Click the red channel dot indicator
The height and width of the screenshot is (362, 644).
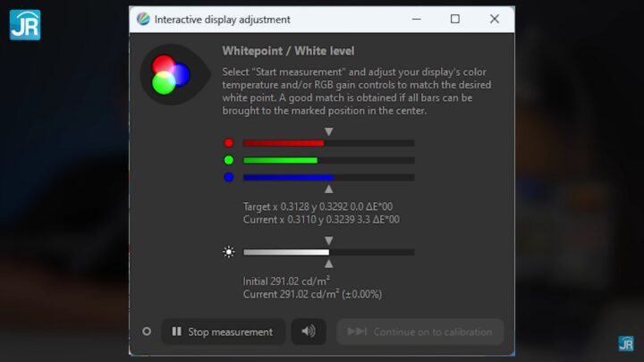(229, 143)
